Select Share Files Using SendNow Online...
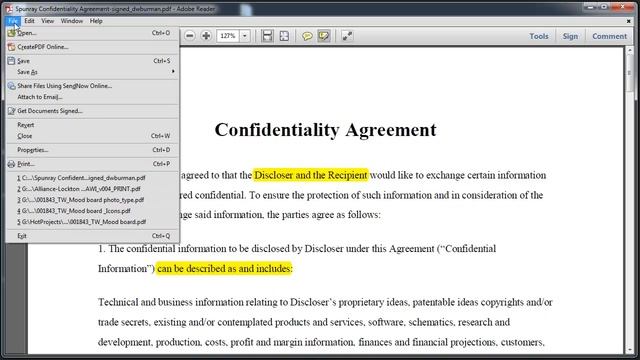The image size is (640, 360). (92, 86)
